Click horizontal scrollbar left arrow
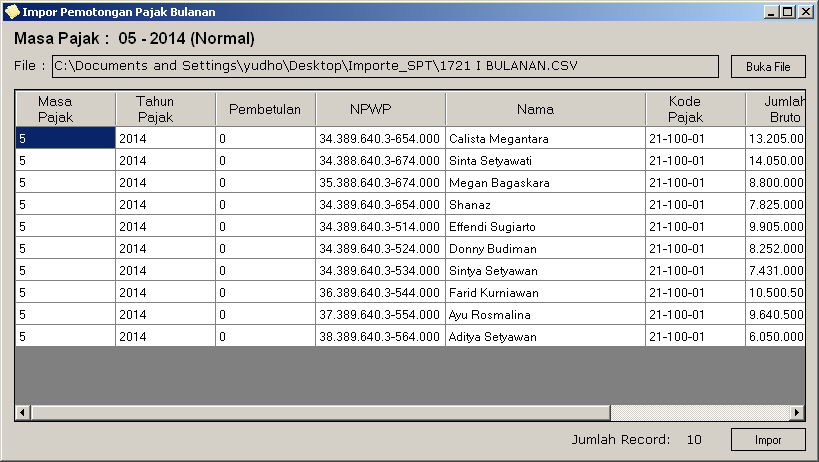The height and width of the screenshot is (462, 819). (x=22, y=412)
